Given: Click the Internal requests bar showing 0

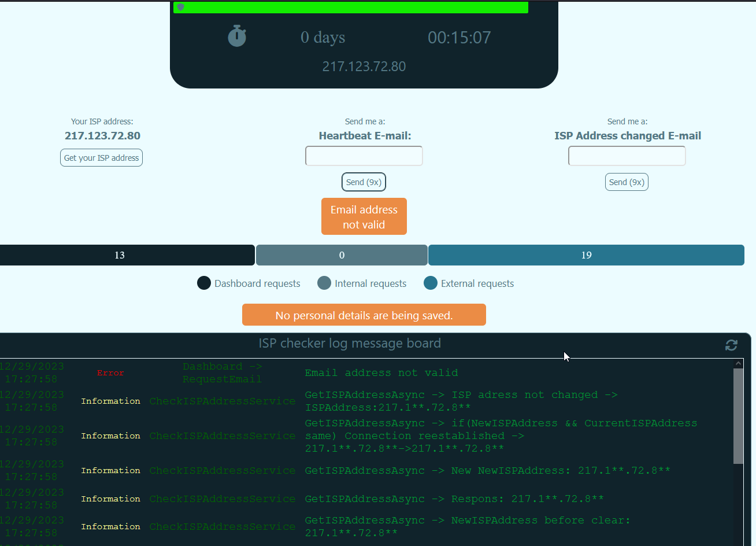Looking at the screenshot, I should coord(342,255).
